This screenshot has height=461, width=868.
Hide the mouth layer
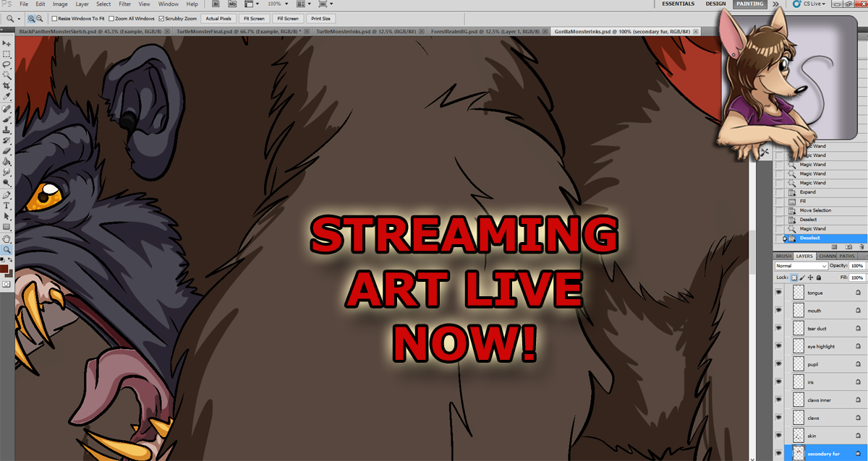tap(779, 311)
